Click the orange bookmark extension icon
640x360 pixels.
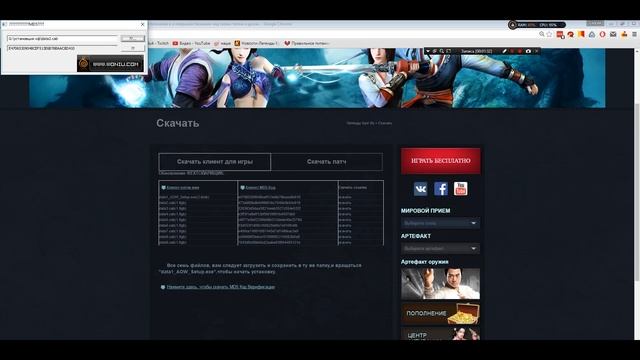pyautogui.click(x=581, y=34)
